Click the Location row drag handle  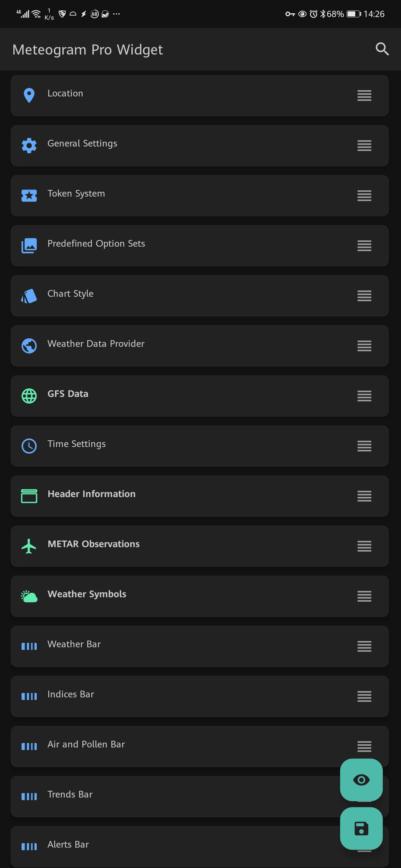coord(364,95)
